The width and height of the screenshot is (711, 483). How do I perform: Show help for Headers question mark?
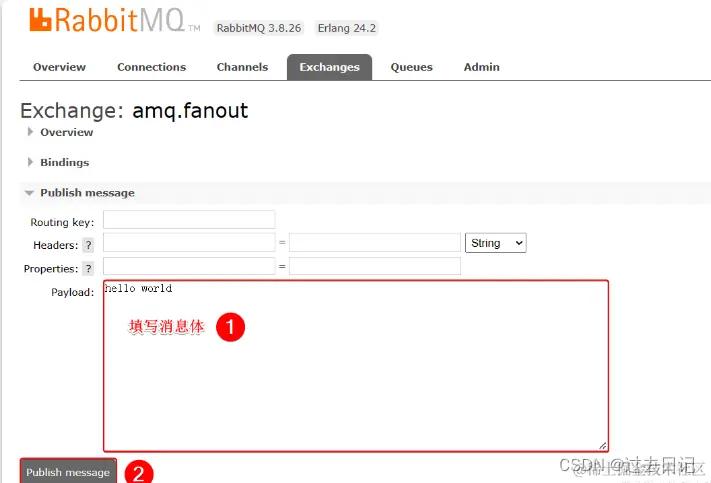pos(88,245)
